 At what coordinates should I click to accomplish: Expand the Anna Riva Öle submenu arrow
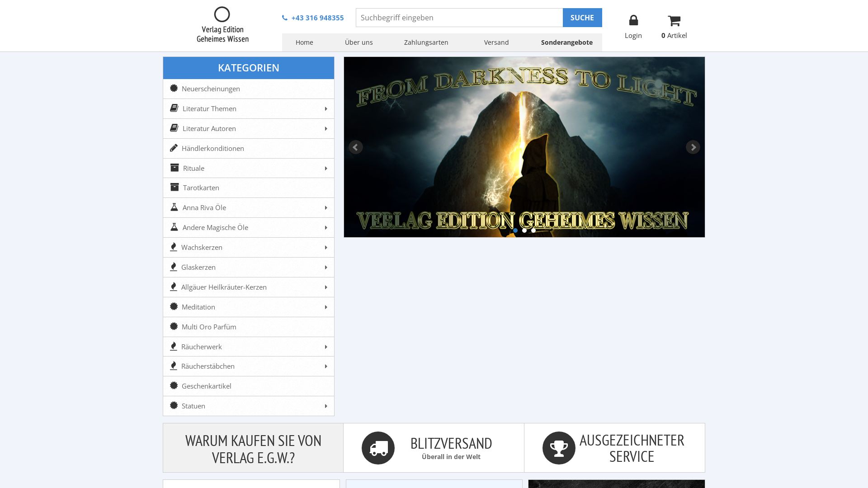[x=326, y=208]
